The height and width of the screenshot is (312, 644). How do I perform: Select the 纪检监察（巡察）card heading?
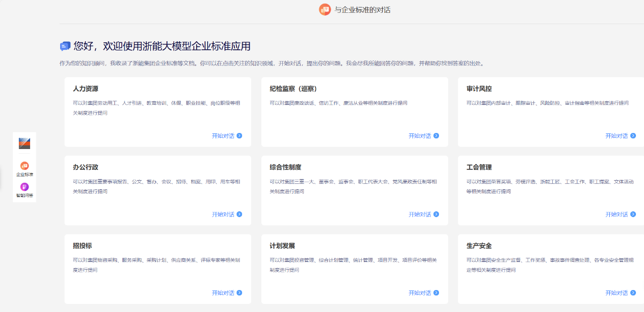click(x=297, y=88)
